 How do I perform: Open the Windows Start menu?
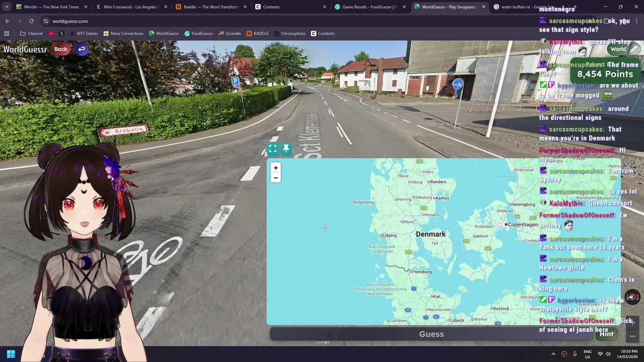click(11, 354)
